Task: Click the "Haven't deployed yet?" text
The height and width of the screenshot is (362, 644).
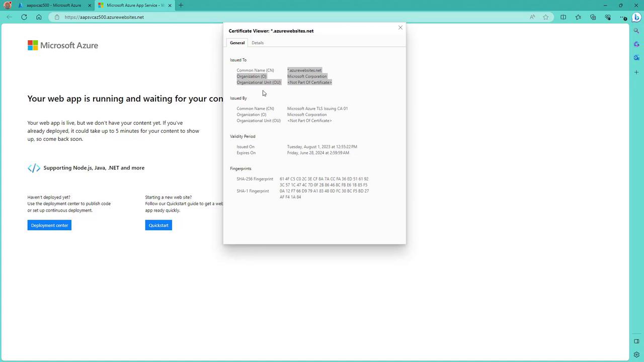Action: (x=49, y=197)
